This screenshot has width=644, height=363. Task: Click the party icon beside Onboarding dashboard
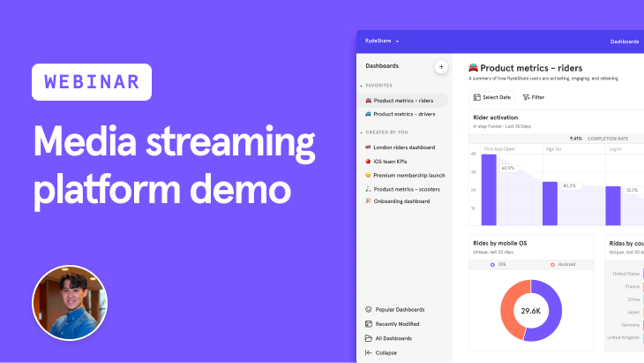[369, 200]
